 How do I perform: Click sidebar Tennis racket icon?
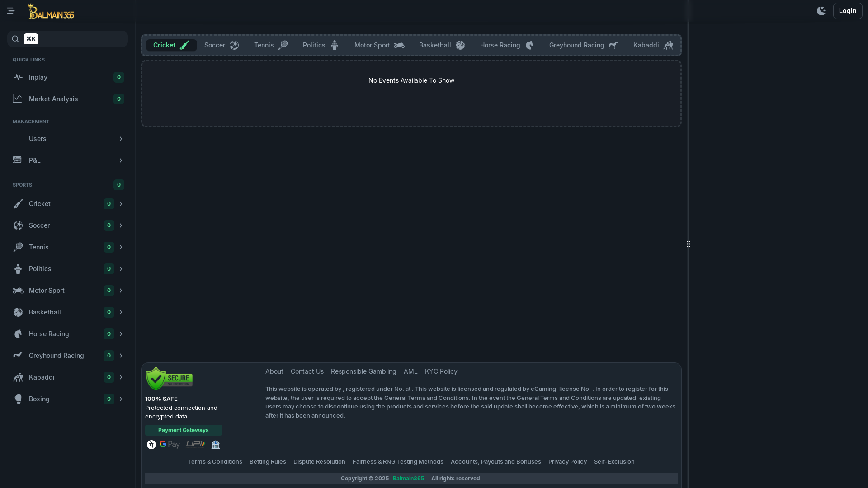tap(18, 247)
